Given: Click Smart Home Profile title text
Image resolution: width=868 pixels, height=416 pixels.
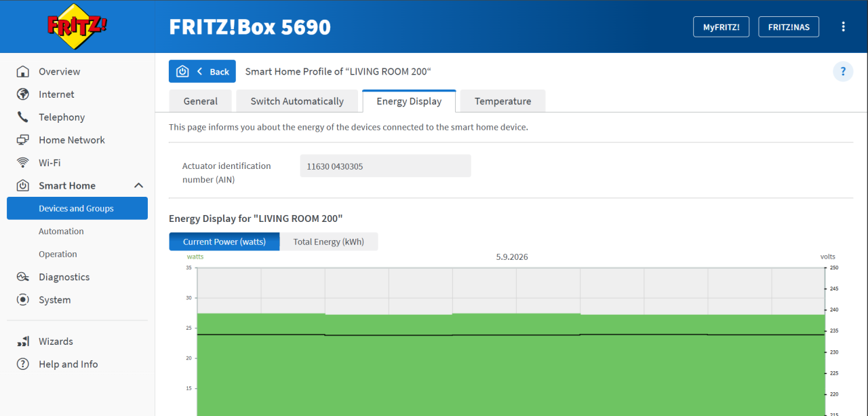Looking at the screenshot, I should (x=338, y=71).
